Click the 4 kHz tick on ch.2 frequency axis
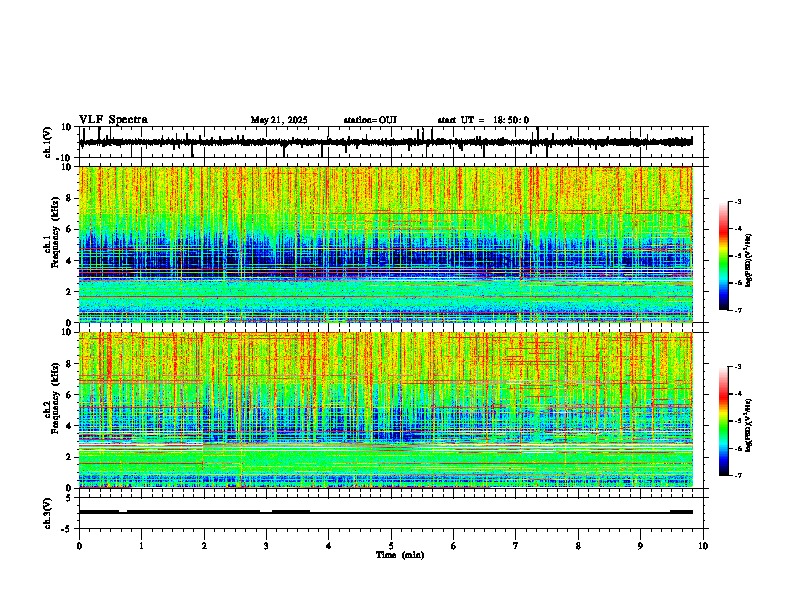The height and width of the screenshot is (612, 792). point(70,426)
